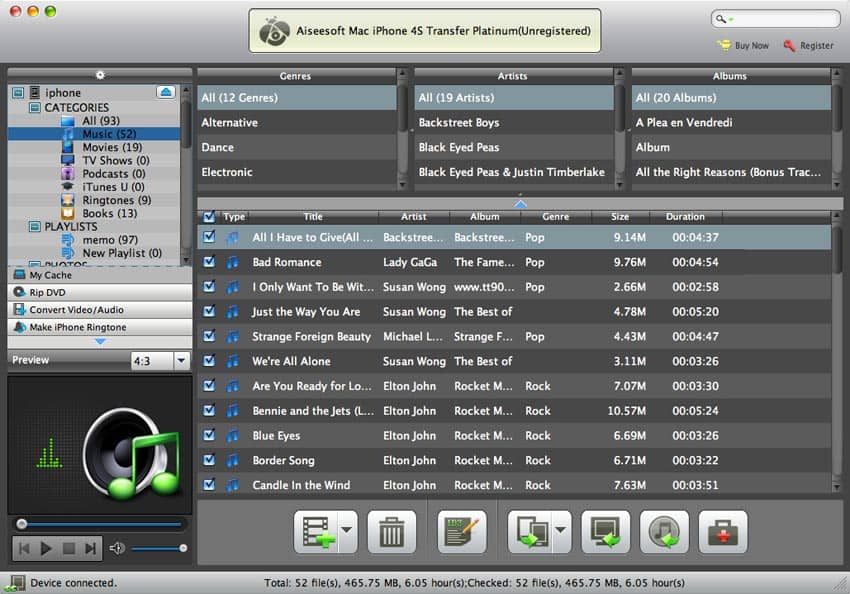Select the Alternative genre
This screenshot has height=594, width=850.
pos(297,122)
